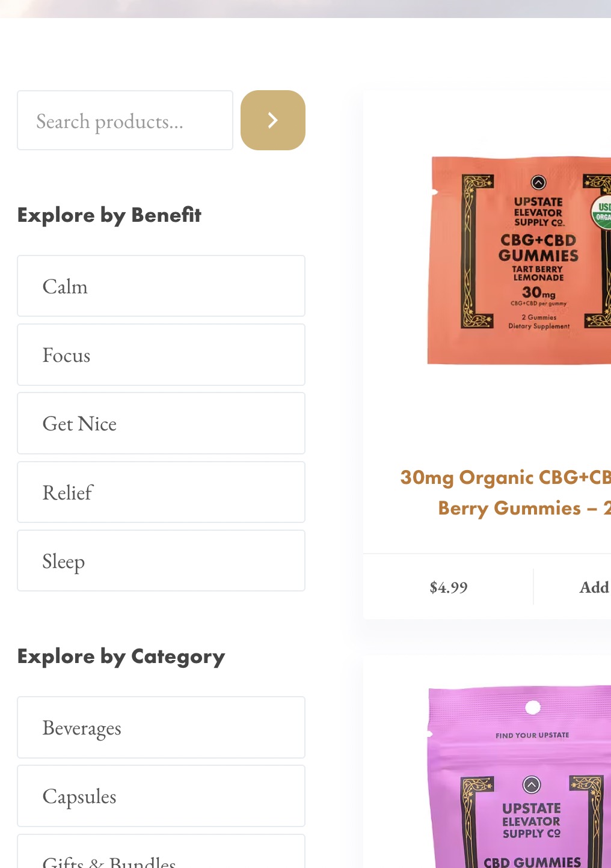This screenshot has width=611, height=868.
Task: Click the $4.99 price label
Action: point(449,587)
